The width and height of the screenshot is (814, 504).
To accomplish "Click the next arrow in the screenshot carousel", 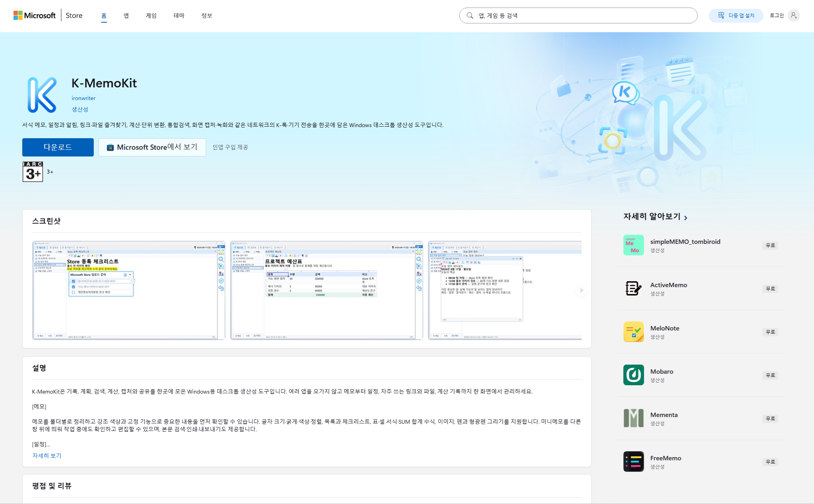I will tap(581, 290).
